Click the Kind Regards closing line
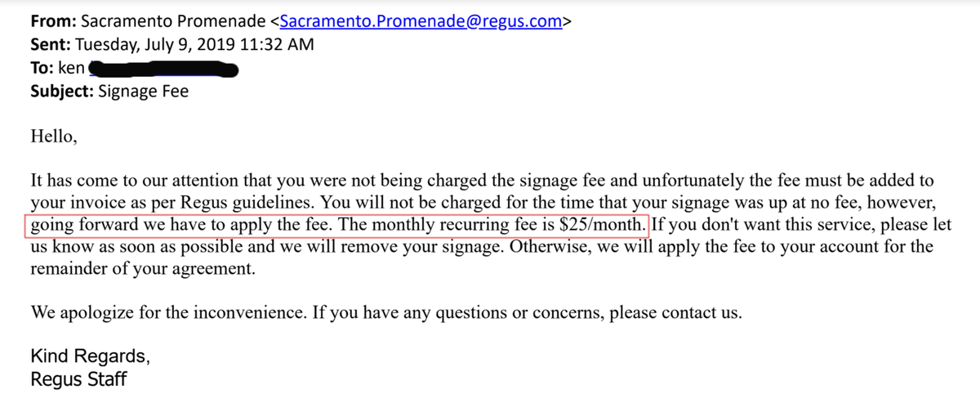This screenshot has width=980, height=412. [90, 357]
